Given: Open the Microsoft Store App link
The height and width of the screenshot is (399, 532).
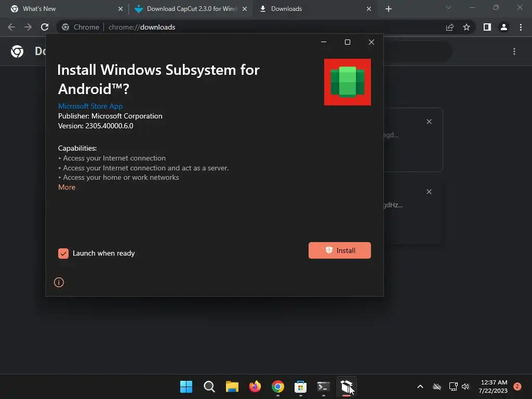Looking at the screenshot, I should (x=90, y=106).
